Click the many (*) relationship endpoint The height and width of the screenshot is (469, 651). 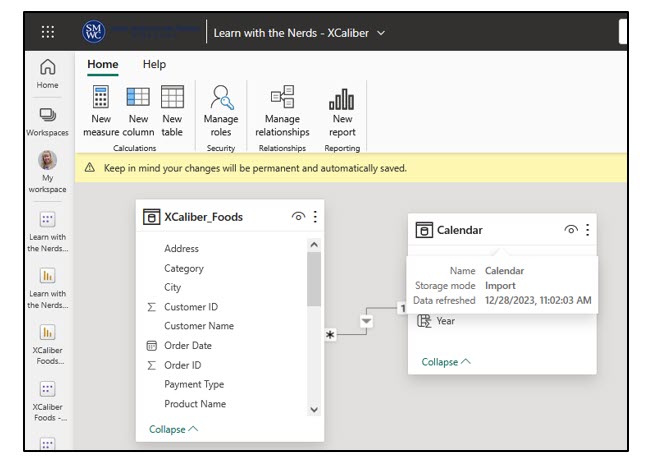[330, 335]
